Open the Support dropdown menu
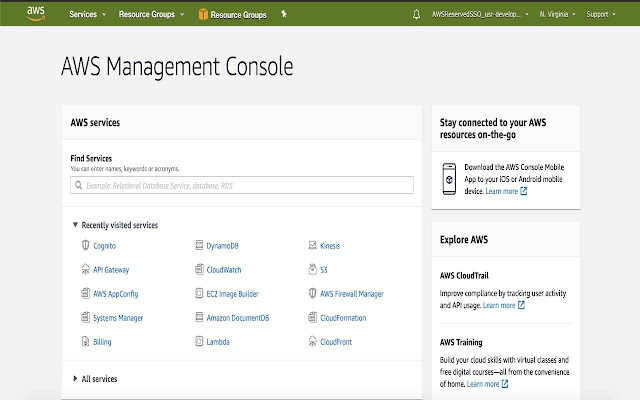The width and height of the screenshot is (640, 400). [601, 14]
